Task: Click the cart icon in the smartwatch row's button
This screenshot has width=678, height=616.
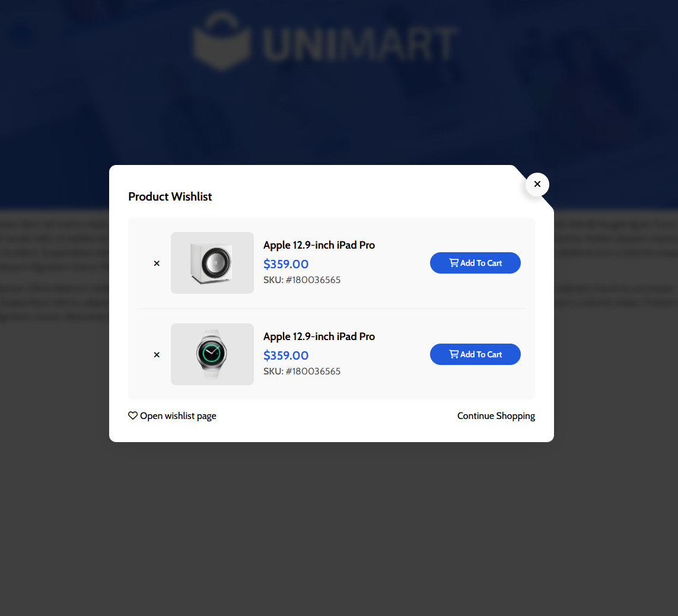Action: coord(454,354)
